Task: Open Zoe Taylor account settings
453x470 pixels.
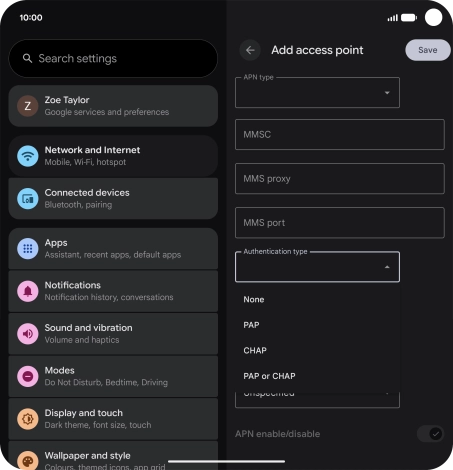Action: [113, 106]
